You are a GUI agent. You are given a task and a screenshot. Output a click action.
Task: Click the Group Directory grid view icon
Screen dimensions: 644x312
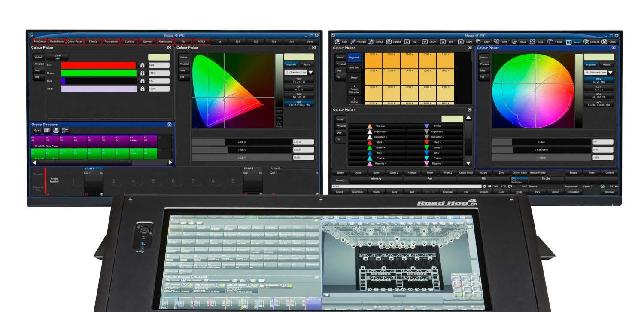point(47,130)
